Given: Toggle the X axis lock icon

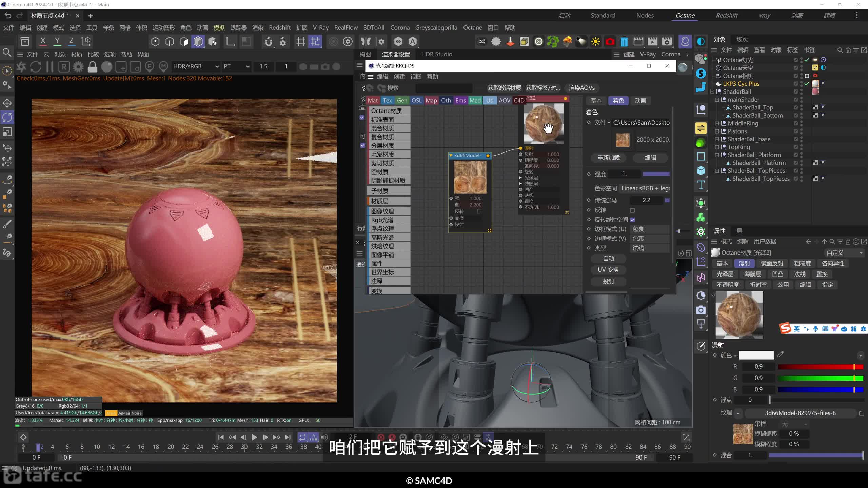Looking at the screenshot, I should [43, 41].
